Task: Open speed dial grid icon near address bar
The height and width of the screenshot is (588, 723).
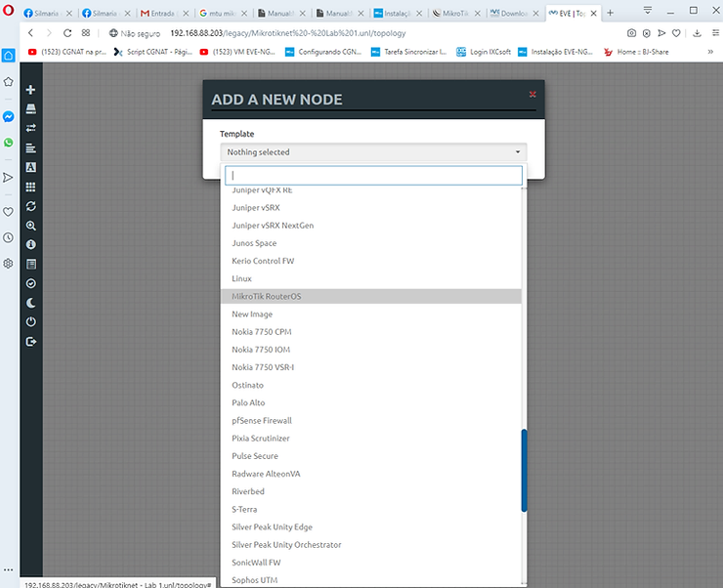Action: (x=86, y=33)
